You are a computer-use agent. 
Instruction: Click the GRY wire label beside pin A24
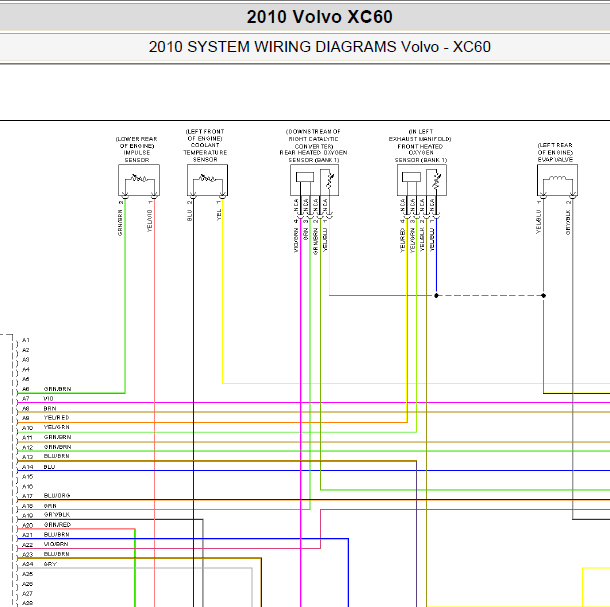click(50, 564)
